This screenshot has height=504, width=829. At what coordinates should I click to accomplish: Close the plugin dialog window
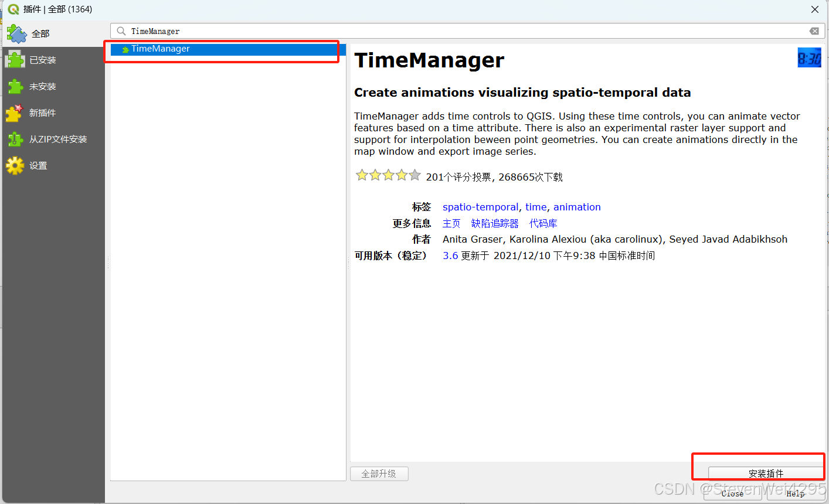click(x=815, y=9)
